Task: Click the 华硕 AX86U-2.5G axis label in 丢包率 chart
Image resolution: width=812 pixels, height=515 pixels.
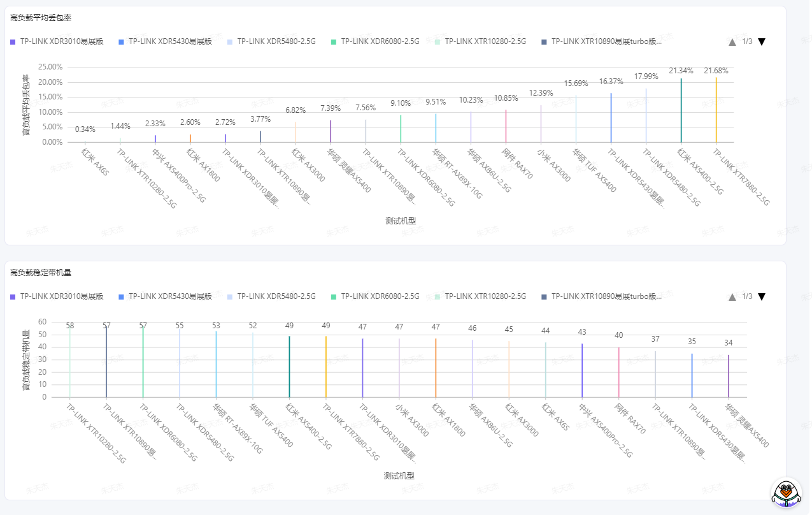Action: (489, 170)
